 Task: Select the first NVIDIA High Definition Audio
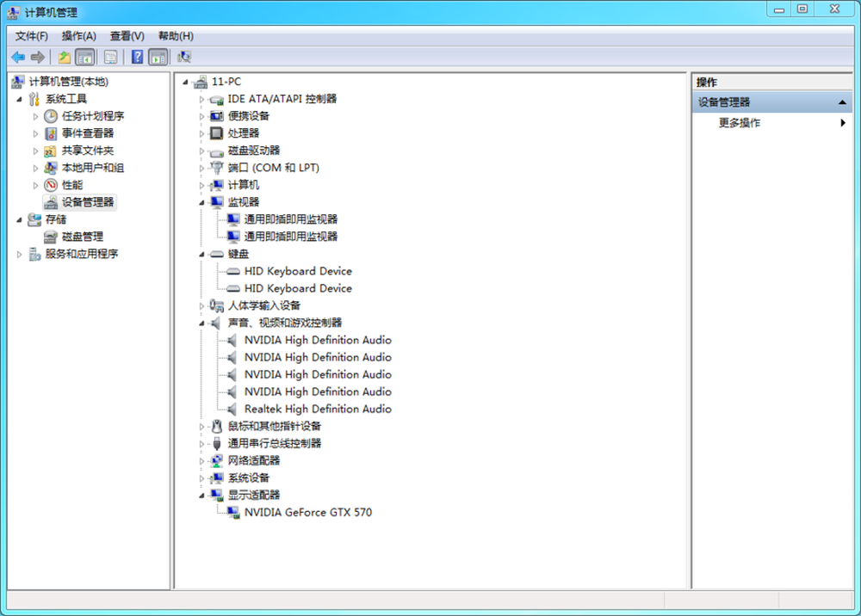coord(318,340)
